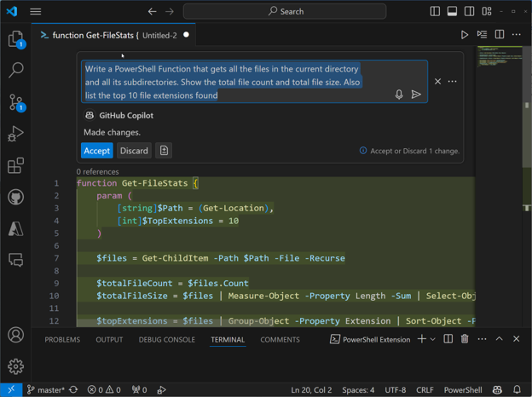The image size is (532, 397).
Task: Change the PowerShell language mode
Action: (463, 390)
